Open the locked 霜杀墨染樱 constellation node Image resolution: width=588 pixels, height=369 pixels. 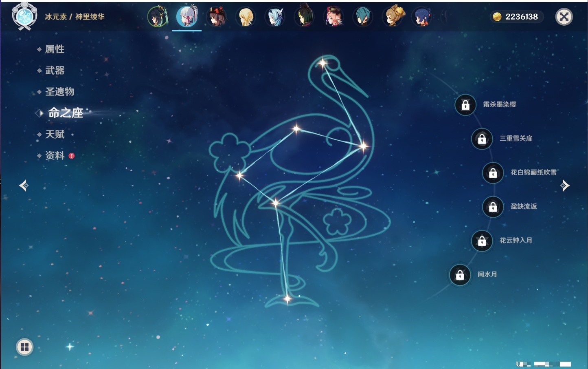click(x=465, y=105)
